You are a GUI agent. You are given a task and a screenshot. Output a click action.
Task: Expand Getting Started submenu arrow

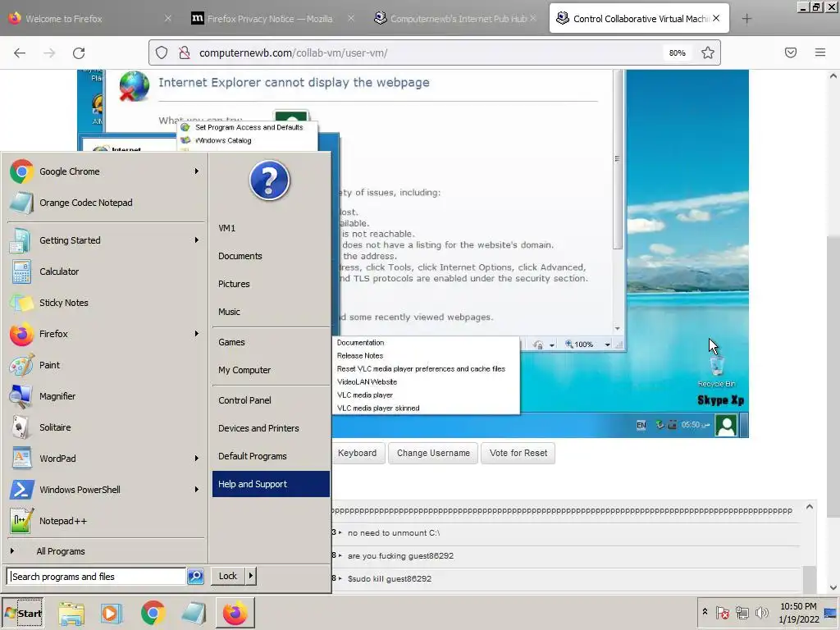pyautogui.click(x=197, y=240)
